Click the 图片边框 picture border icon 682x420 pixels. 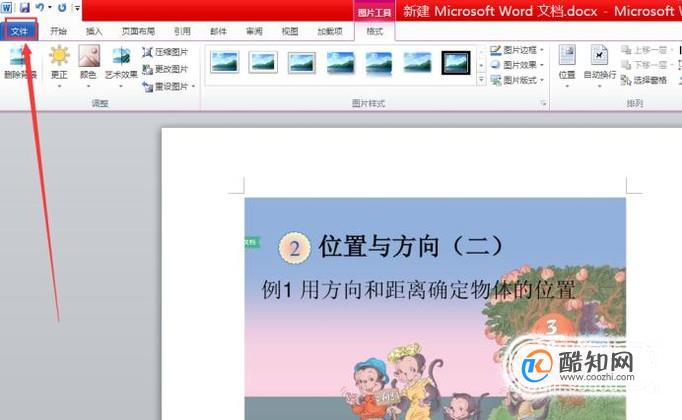(x=496, y=50)
